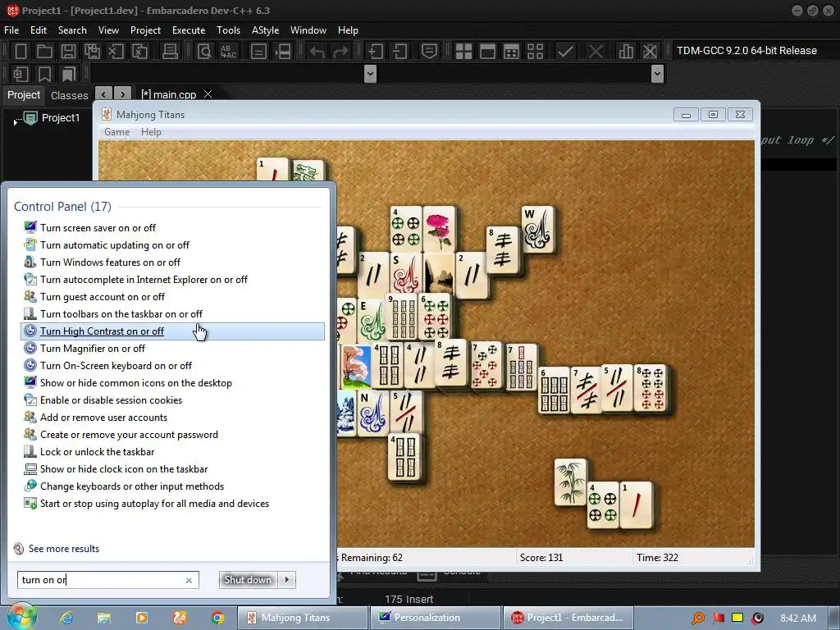Click the Redo arrow in Dev-C++ toolbar

340,52
